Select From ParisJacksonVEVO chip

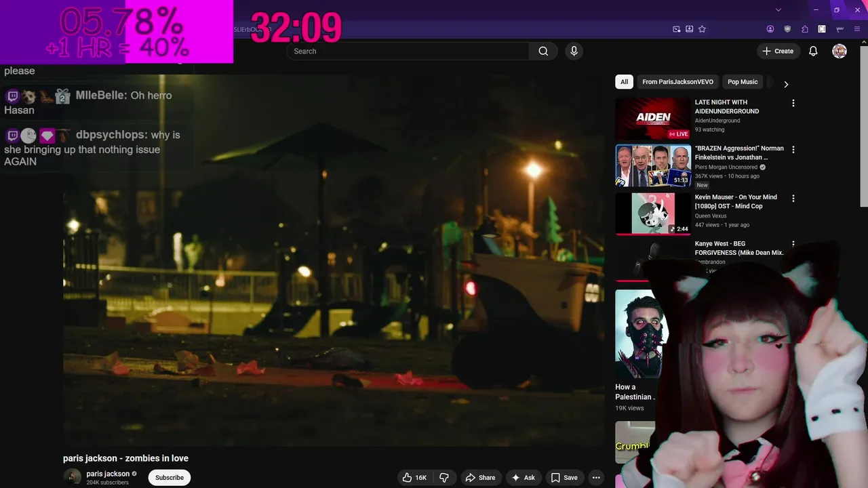click(677, 82)
